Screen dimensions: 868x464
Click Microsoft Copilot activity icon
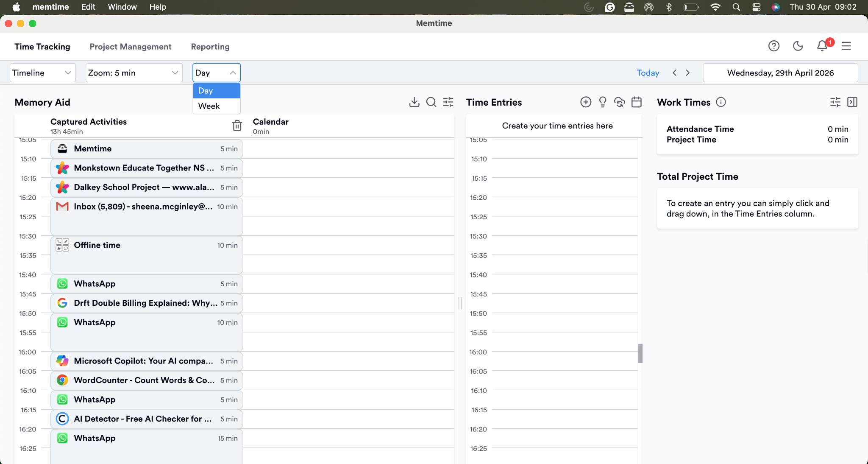coord(62,361)
